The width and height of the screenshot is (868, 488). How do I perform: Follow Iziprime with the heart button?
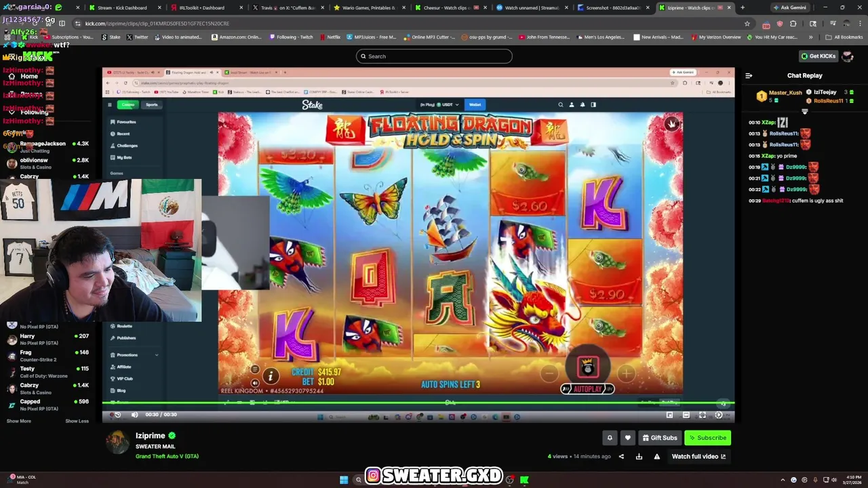click(628, 438)
